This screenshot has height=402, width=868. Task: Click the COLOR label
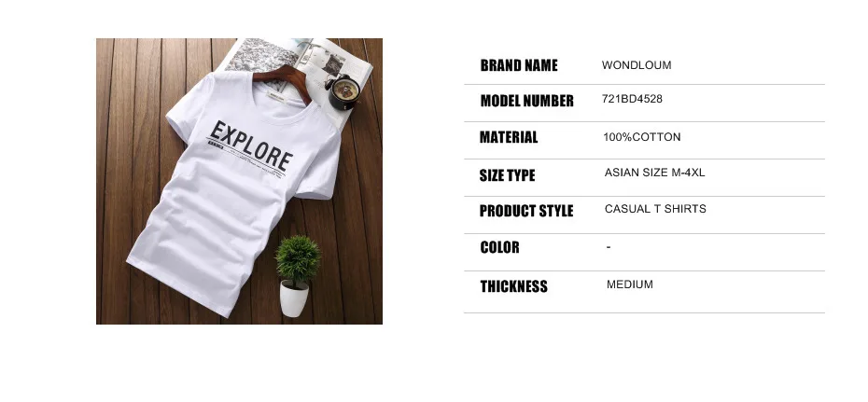pos(500,247)
